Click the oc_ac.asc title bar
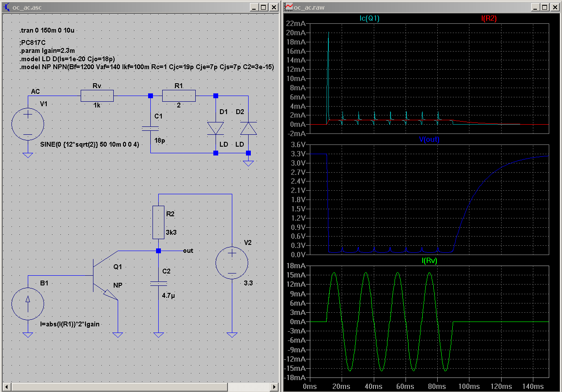The height and width of the screenshot is (392, 562). click(x=140, y=7)
